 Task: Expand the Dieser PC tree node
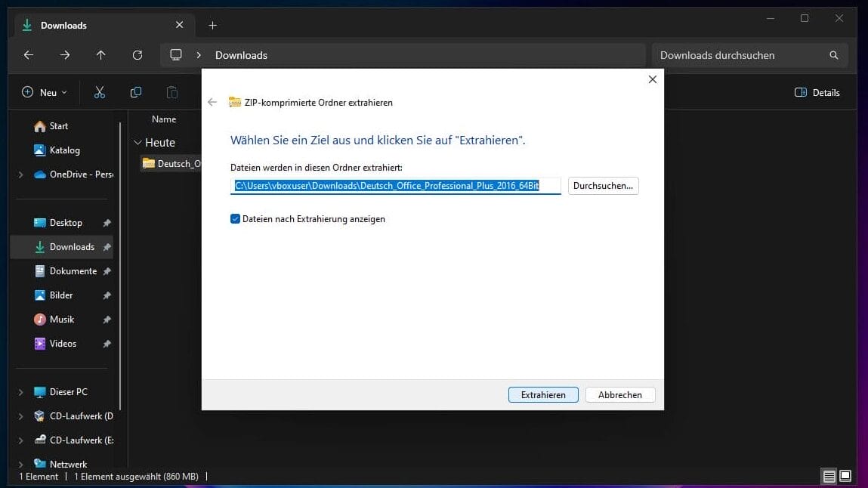(x=20, y=392)
